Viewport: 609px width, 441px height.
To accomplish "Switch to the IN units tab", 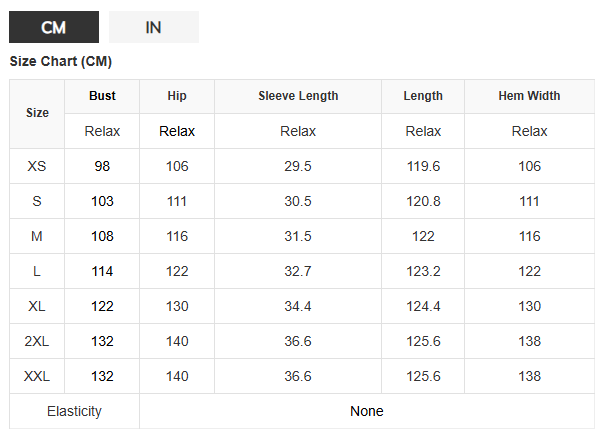I will click(154, 27).
